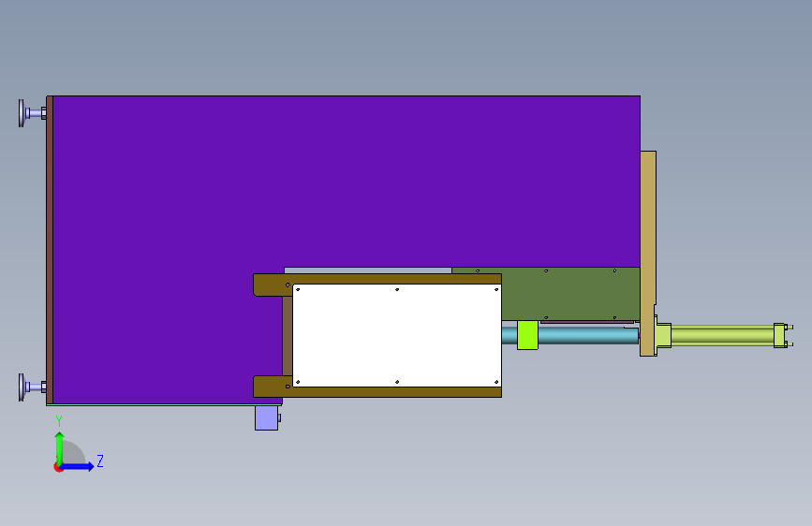812x526 pixels.
Task: Click the green Y axis of triad
Action: pyautogui.click(x=60, y=447)
